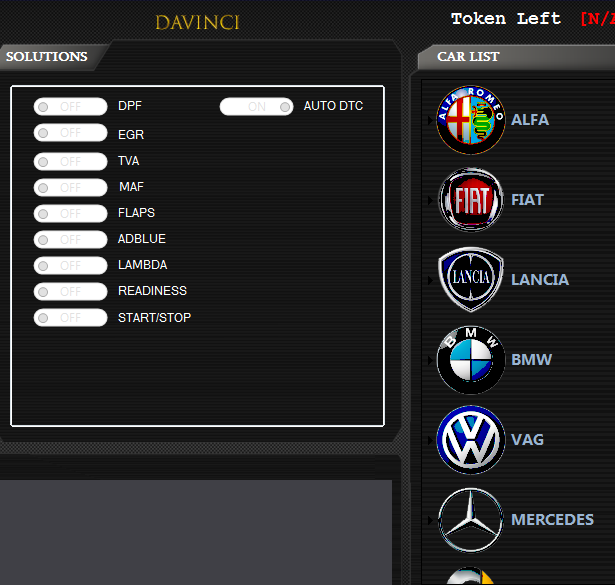This screenshot has height=585, width=615.
Task: Click the Alfa Romeo logo icon
Action: point(471,120)
